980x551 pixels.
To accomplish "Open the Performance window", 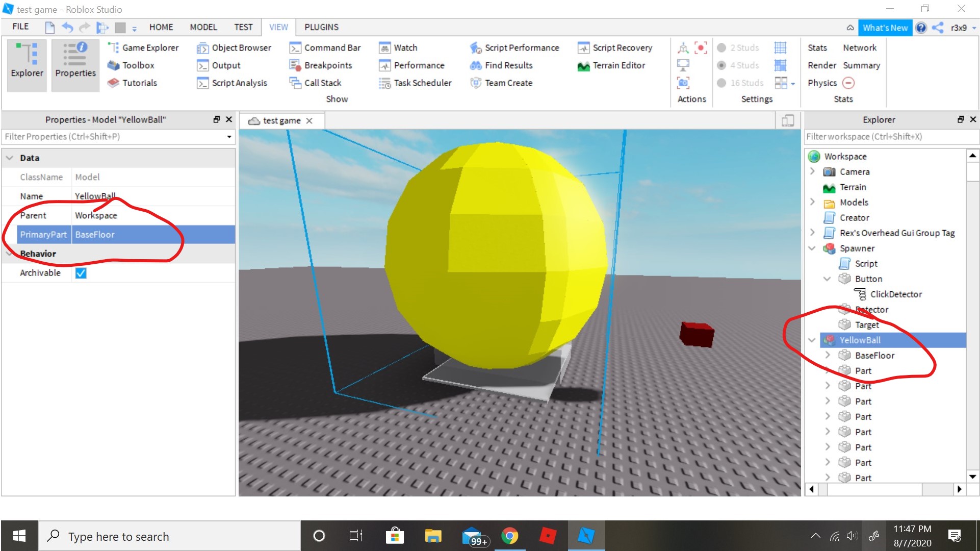I will click(x=412, y=65).
